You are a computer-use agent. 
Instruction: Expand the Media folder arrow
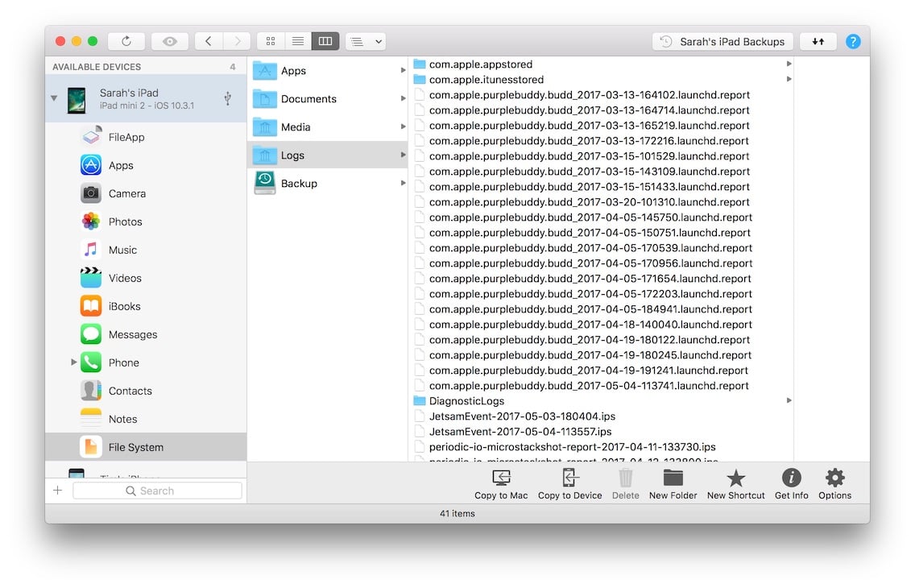(403, 126)
